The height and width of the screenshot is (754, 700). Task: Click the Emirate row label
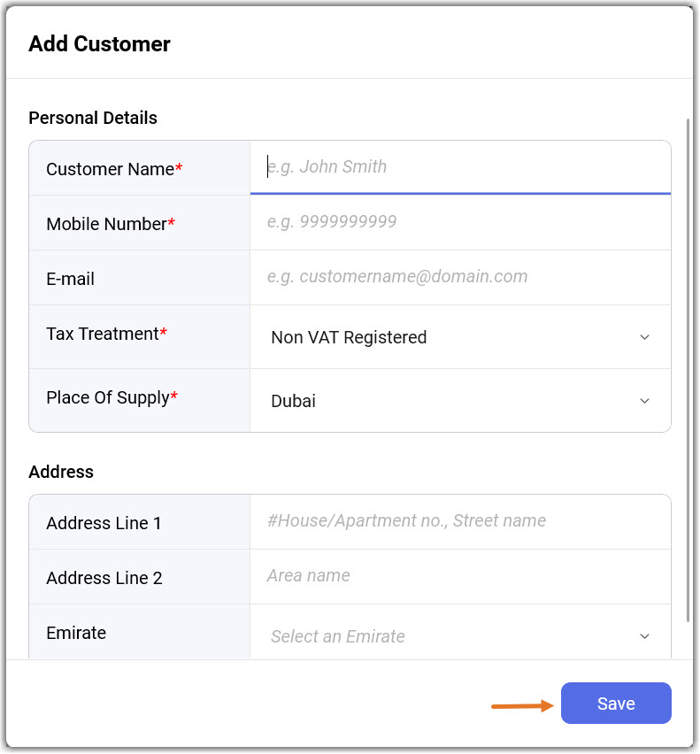76,633
